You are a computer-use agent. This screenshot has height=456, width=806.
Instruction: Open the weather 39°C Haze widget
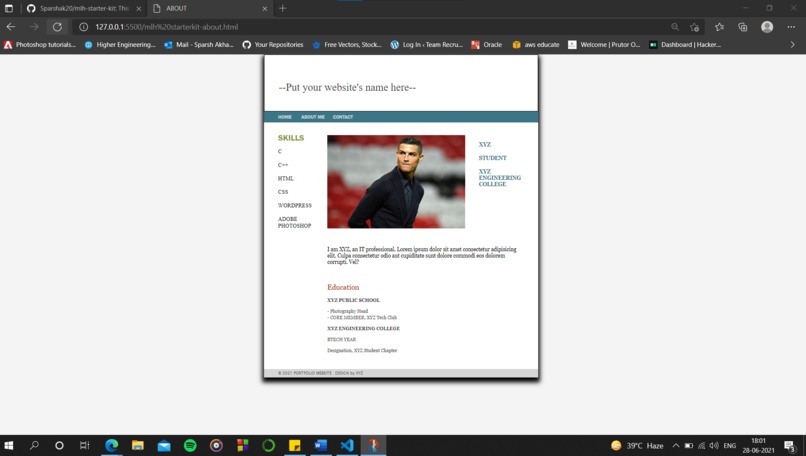click(x=637, y=446)
